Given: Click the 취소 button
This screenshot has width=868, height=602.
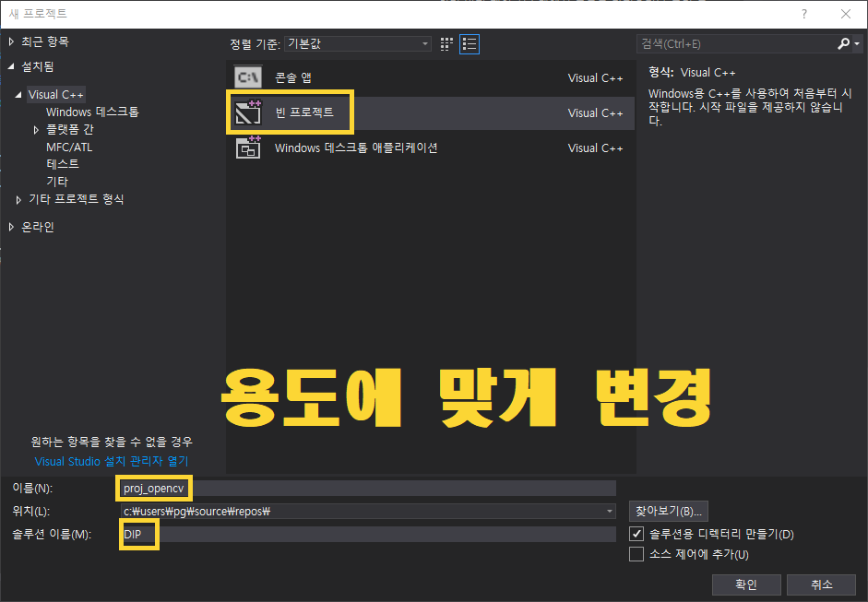Looking at the screenshot, I should pyautogui.click(x=822, y=584).
